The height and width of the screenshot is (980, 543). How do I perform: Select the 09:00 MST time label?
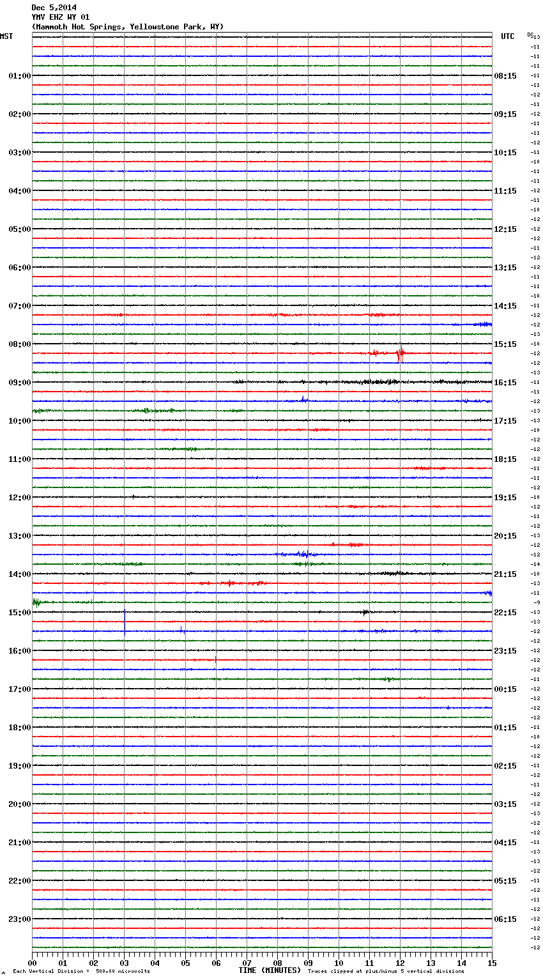(20, 383)
